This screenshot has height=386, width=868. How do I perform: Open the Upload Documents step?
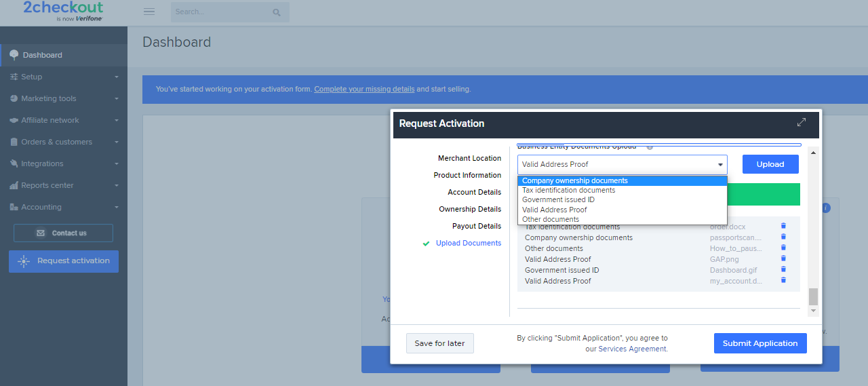469,243
